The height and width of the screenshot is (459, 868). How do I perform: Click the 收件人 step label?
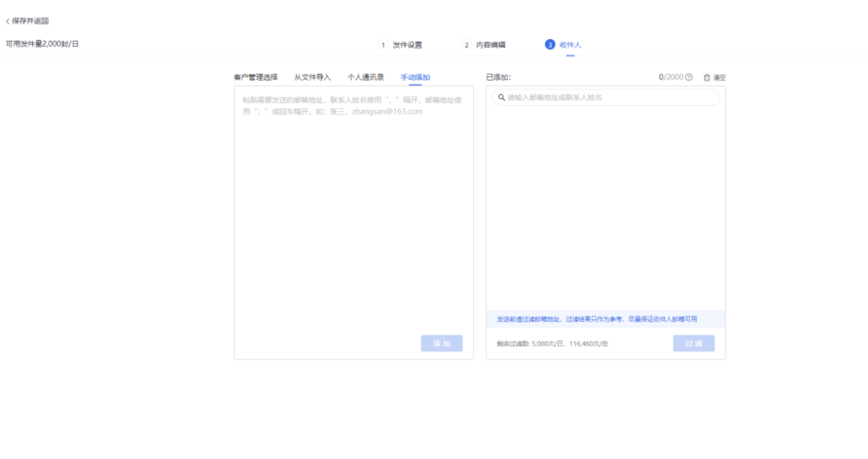[570, 44]
